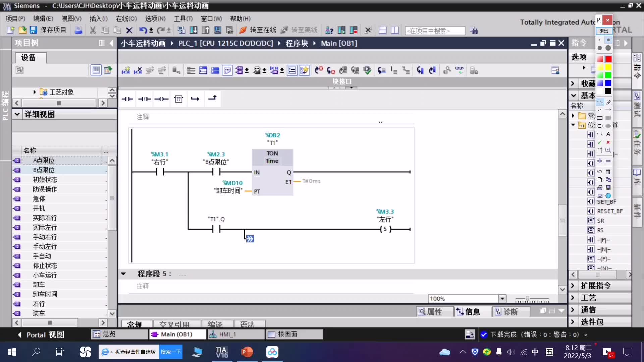The image size is (644, 362).
Task: Toggle favorites display in editor
Action: pyautogui.click(x=304, y=70)
